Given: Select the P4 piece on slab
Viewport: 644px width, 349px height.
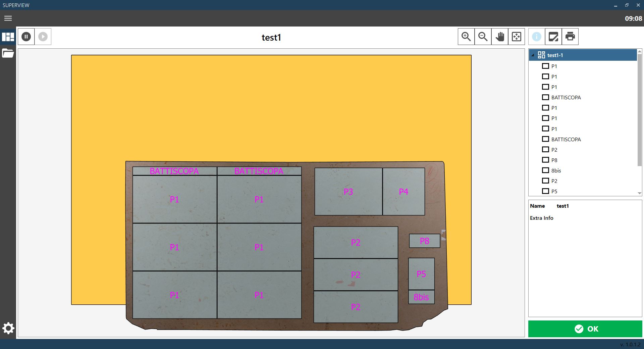Looking at the screenshot, I should coord(404,192).
